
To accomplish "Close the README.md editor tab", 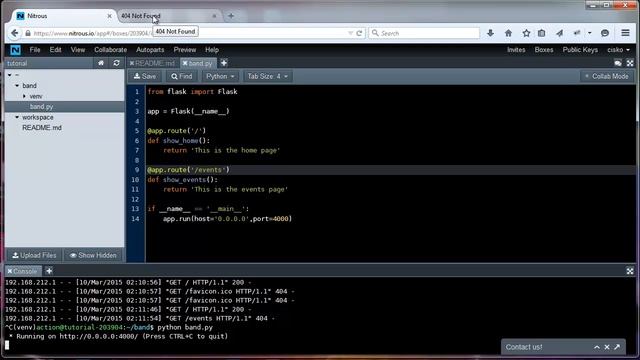I will (132, 63).
